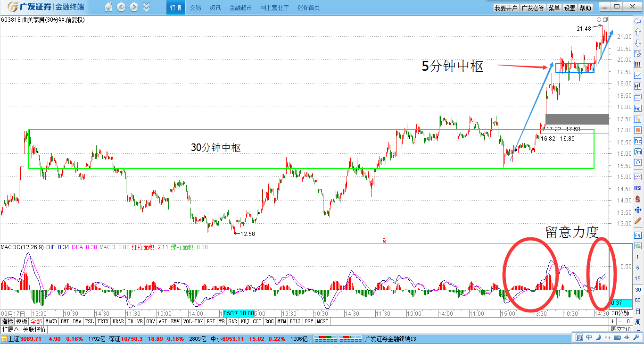Select the pencil drawing tool icon
644x344 pixels.
(638, 220)
